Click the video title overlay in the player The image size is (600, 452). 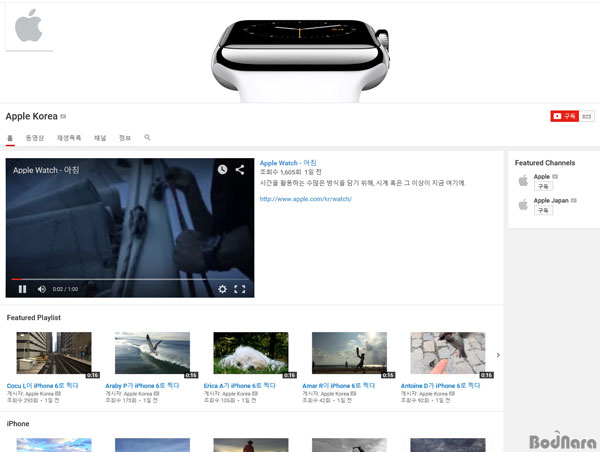[46, 170]
